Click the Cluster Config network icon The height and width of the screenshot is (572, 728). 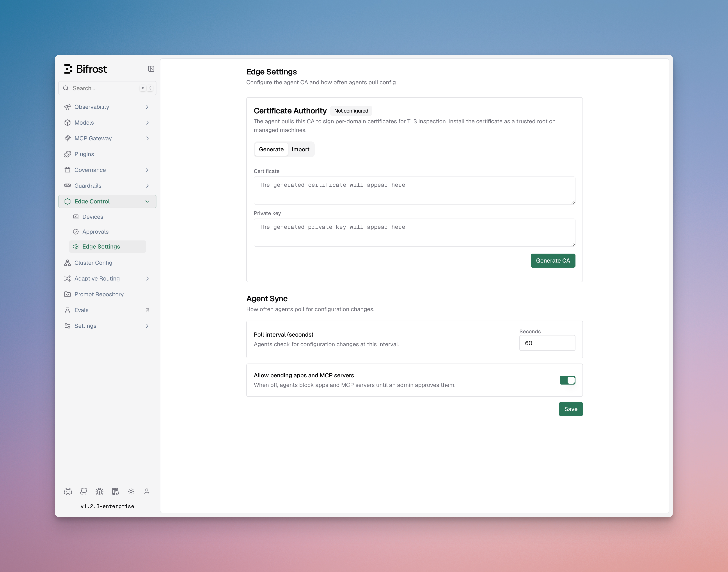(67, 263)
